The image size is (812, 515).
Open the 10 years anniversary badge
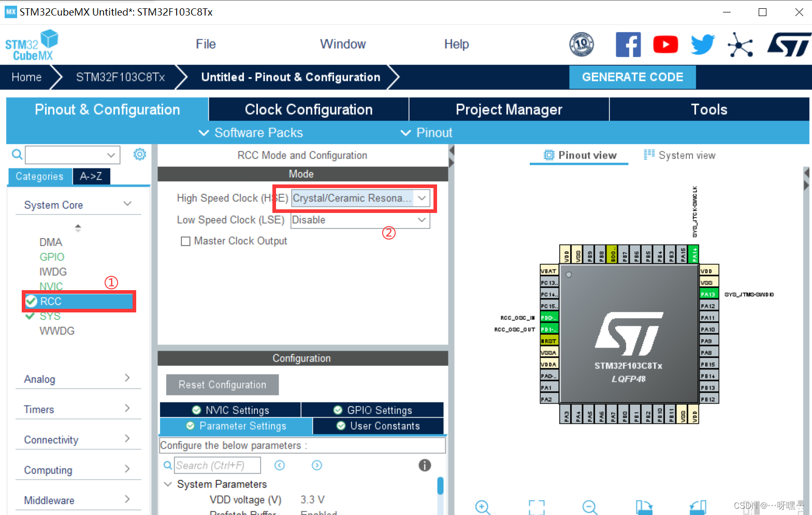[x=581, y=45]
